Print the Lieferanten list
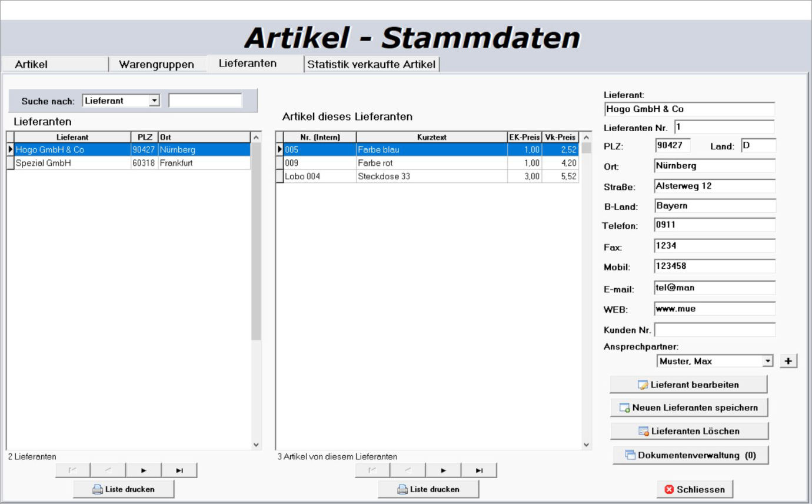 pos(124,489)
